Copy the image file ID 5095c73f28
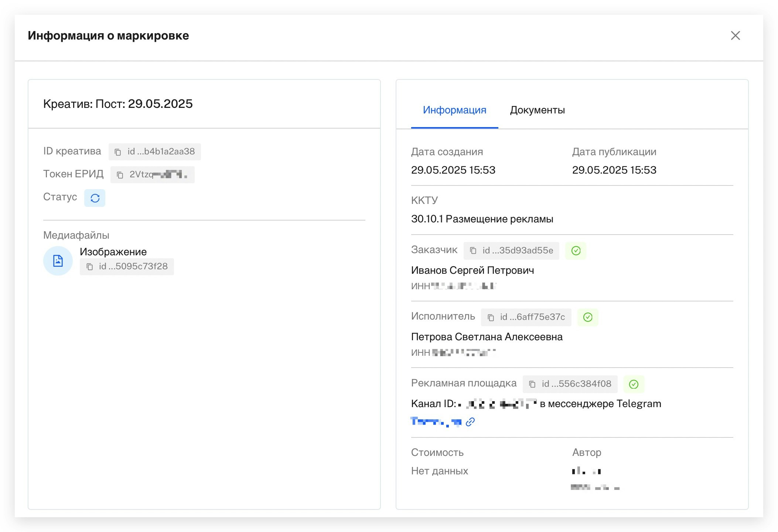 pos(90,267)
